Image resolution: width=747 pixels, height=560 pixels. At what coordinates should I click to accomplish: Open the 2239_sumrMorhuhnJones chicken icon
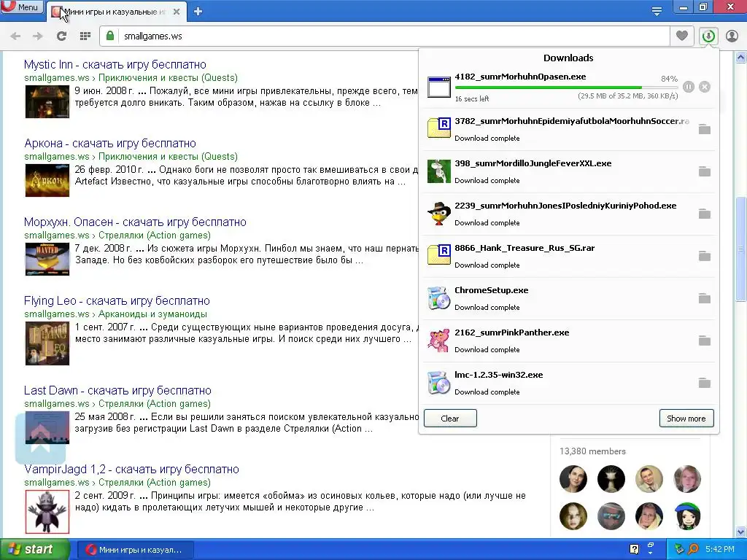[438, 214]
